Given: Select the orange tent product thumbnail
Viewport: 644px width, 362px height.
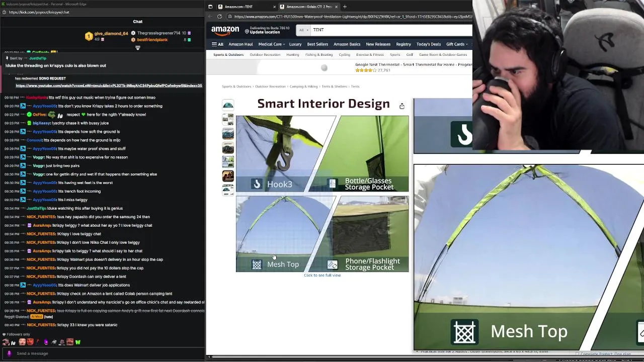Looking at the screenshot, I should coord(228,176).
